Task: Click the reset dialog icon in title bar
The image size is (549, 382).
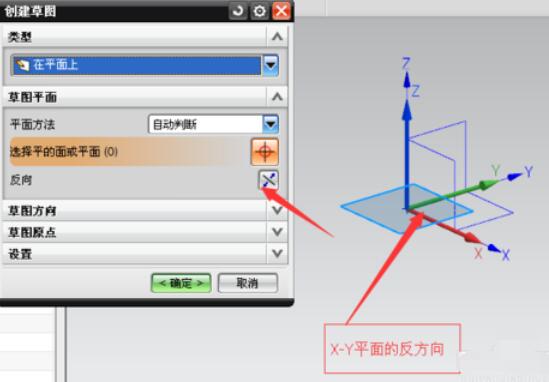Action: [x=238, y=11]
